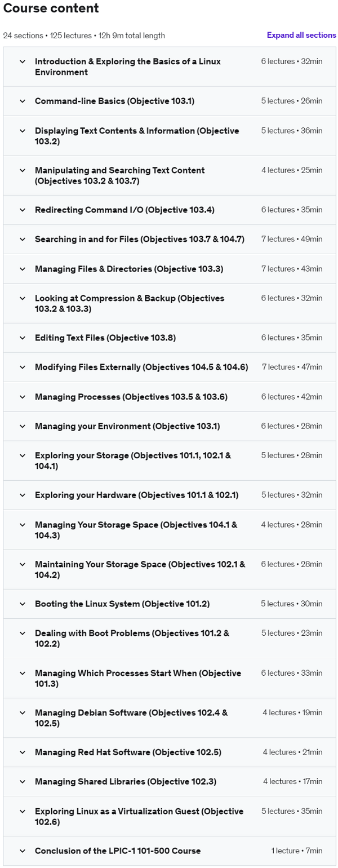Viewport: 338px width, 868px height.
Task: Click Searching in and for Files heading
Action: click(139, 240)
